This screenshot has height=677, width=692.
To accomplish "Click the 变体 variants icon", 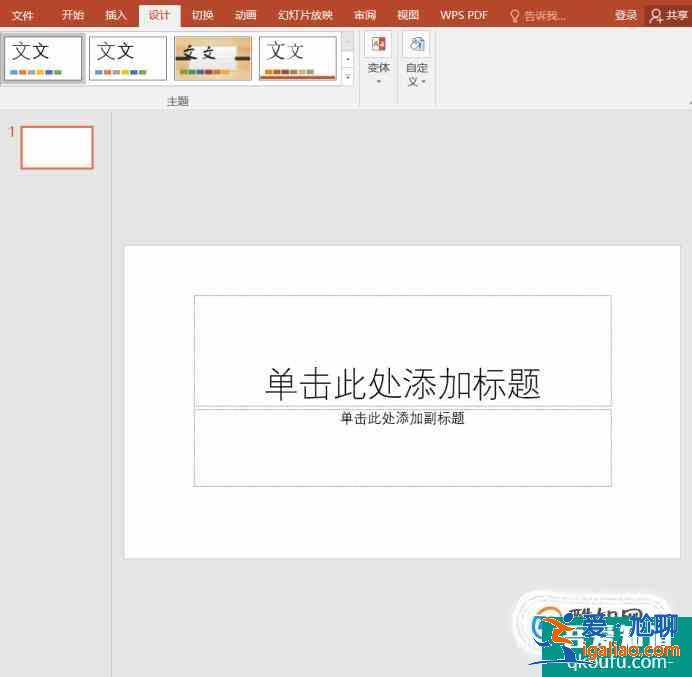I will coord(378,45).
